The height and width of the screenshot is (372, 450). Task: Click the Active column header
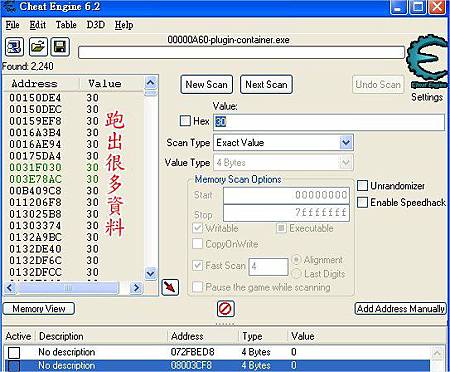click(18, 336)
